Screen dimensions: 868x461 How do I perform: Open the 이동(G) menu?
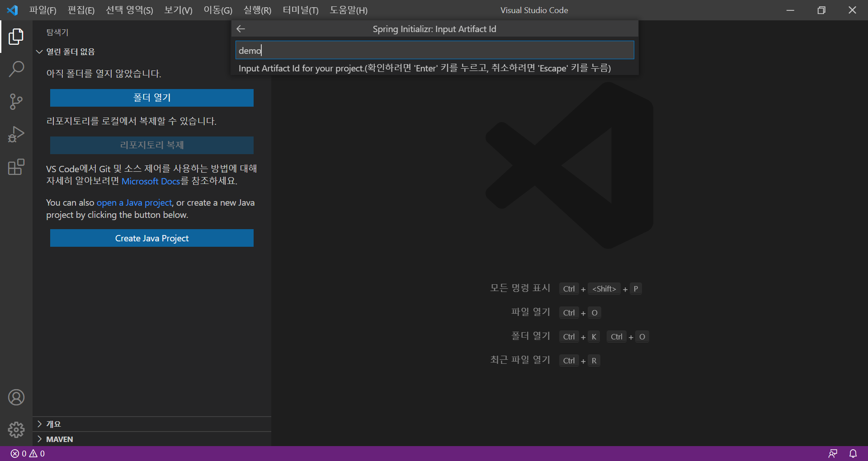point(218,10)
